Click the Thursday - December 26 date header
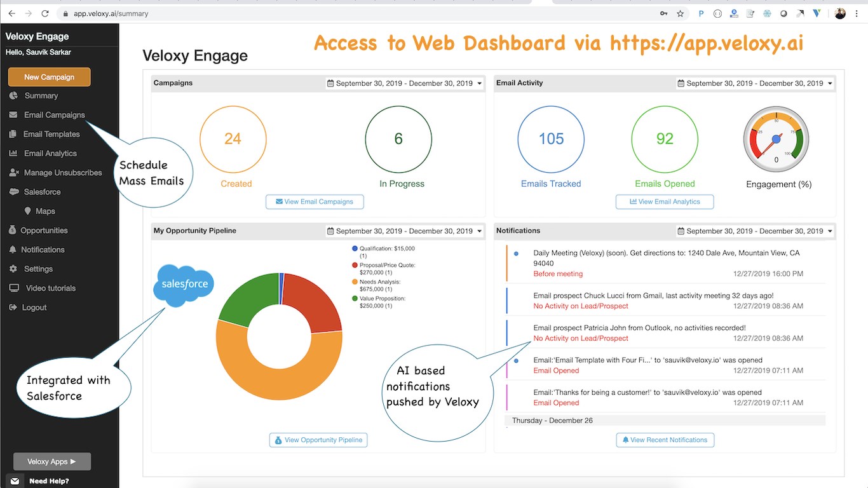This screenshot has height=488, width=868. (665, 421)
